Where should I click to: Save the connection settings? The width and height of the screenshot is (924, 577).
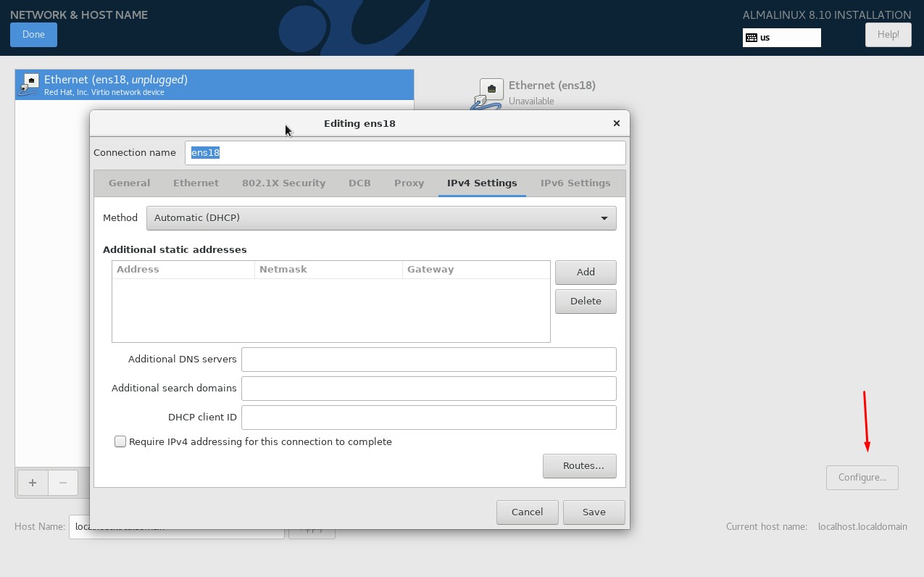594,512
